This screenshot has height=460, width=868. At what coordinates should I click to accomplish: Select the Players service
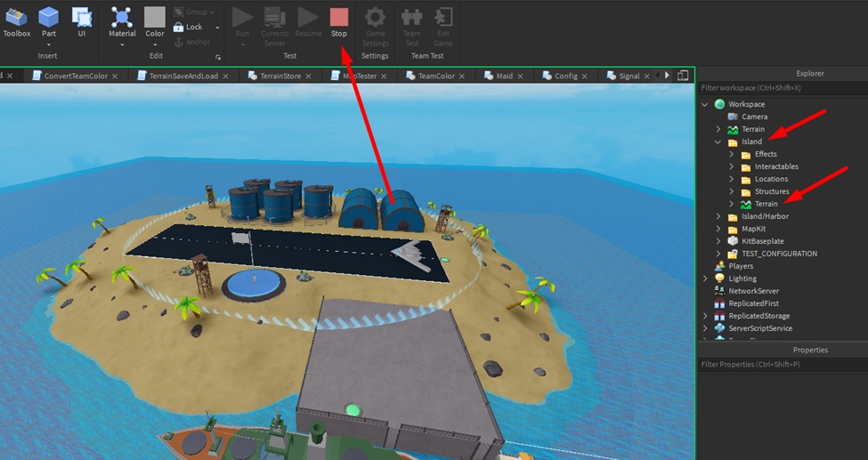tap(742, 266)
